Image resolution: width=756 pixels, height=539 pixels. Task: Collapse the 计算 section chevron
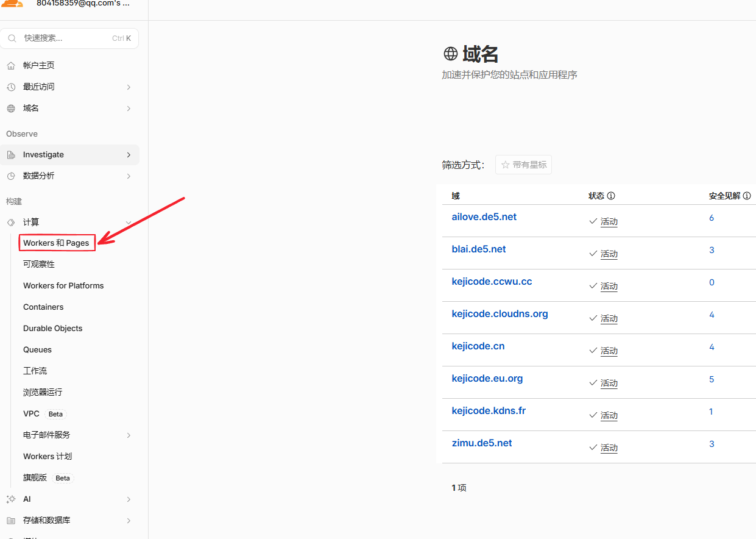tap(129, 223)
